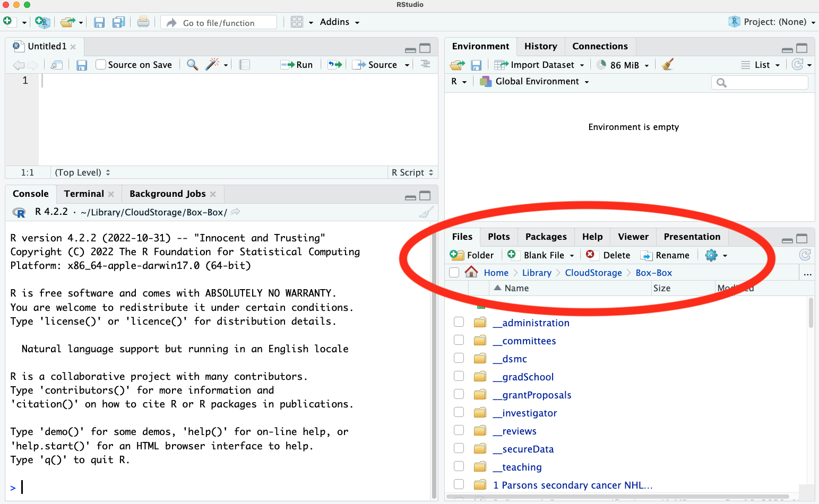The image size is (819, 504).
Task: Click the Rename button in Files
Action: point(665,255)
